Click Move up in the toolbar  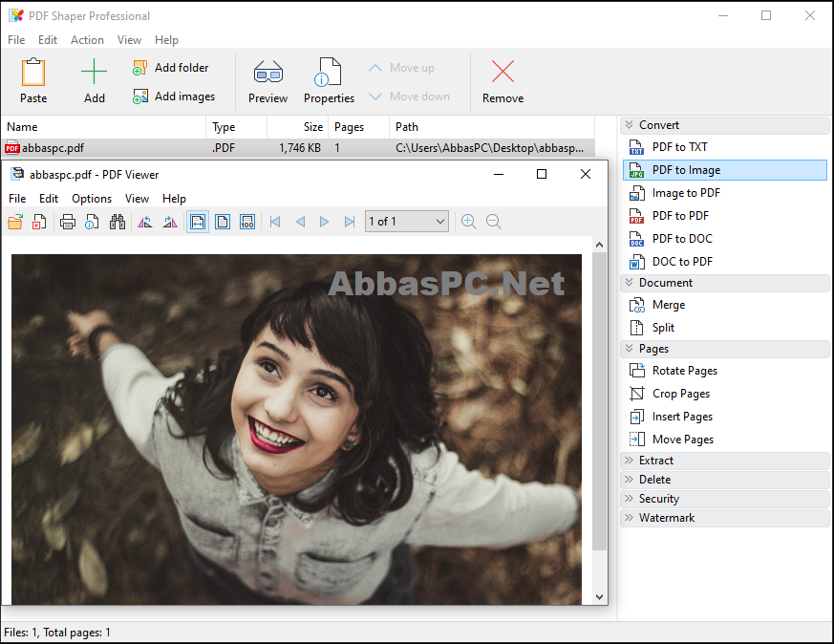pos(401,68)
